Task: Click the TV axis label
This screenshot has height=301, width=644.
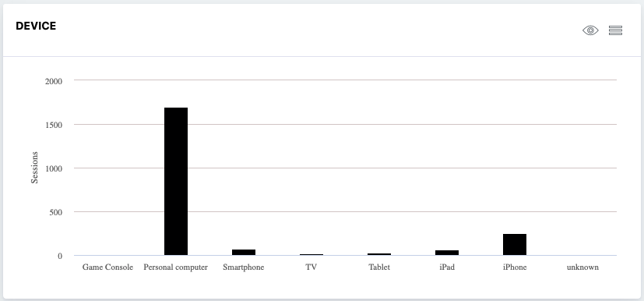Action: tap(311, 267)
